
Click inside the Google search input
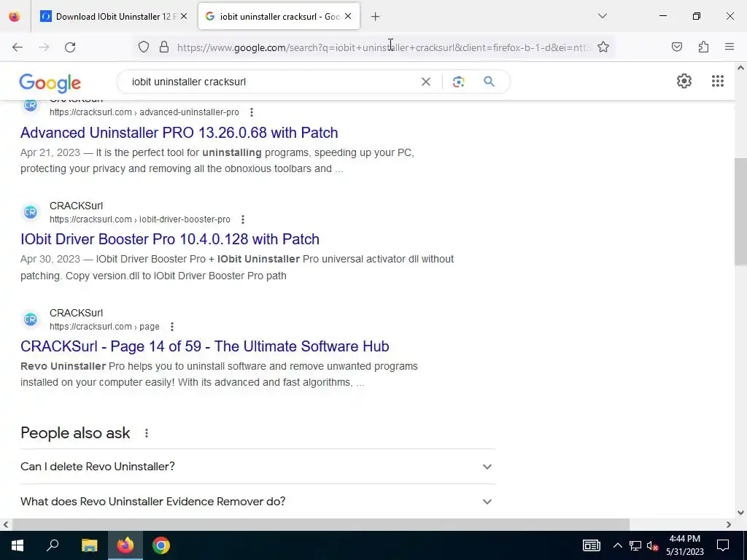[x=271, y=82]
